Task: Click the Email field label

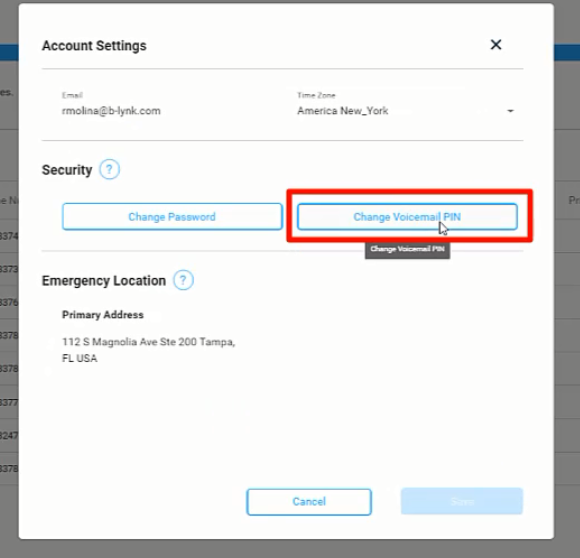Action: [x=72, y=95]
